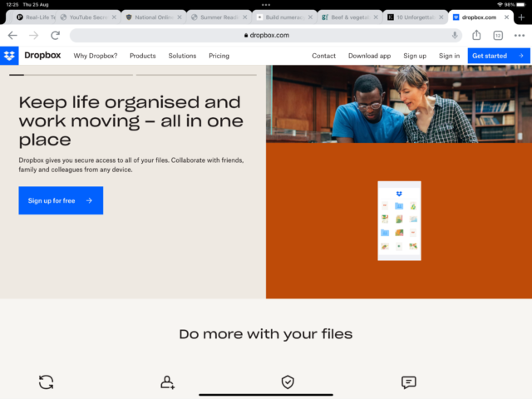Go back with the browser back arrow
The image size is (532, 399).
pyautogui.click(x=12, y=35)
